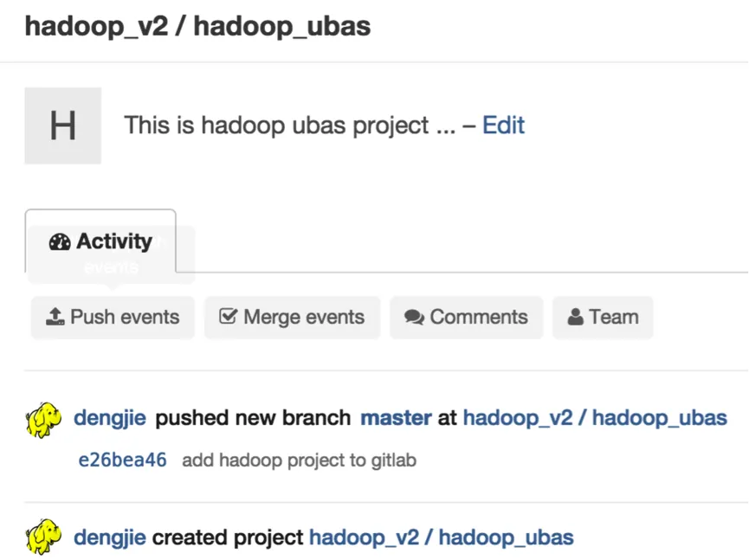Toggle the Comments filter label

click(x=479, y=318)
